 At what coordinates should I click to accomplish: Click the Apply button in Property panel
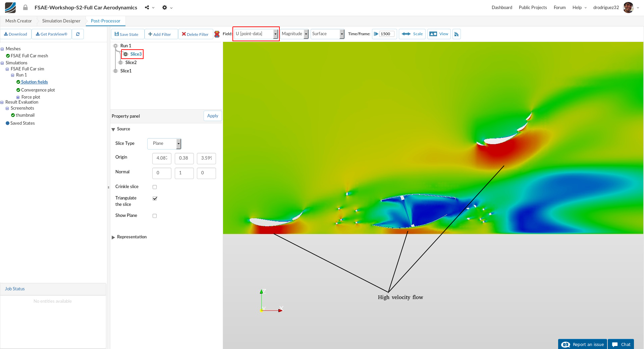213,116
